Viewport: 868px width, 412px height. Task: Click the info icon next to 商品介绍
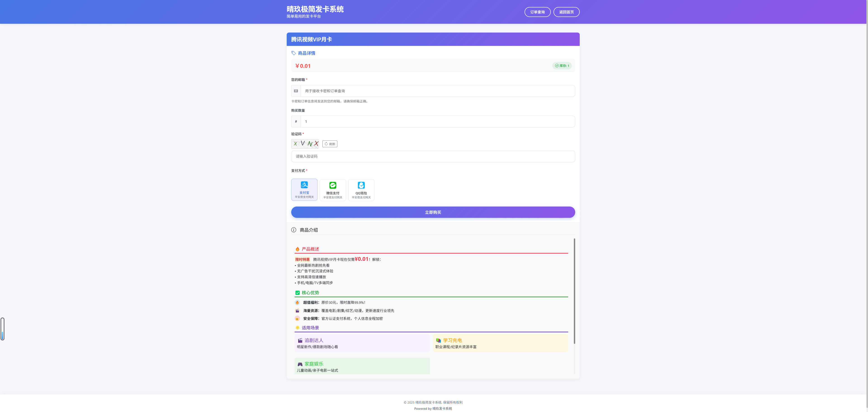(x=293, y=230)
